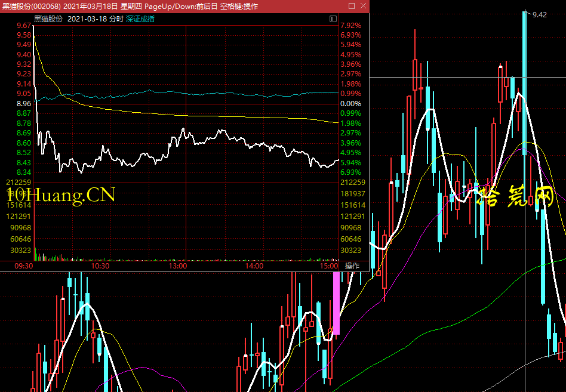Open the 操作 menu button

(352, 266)
